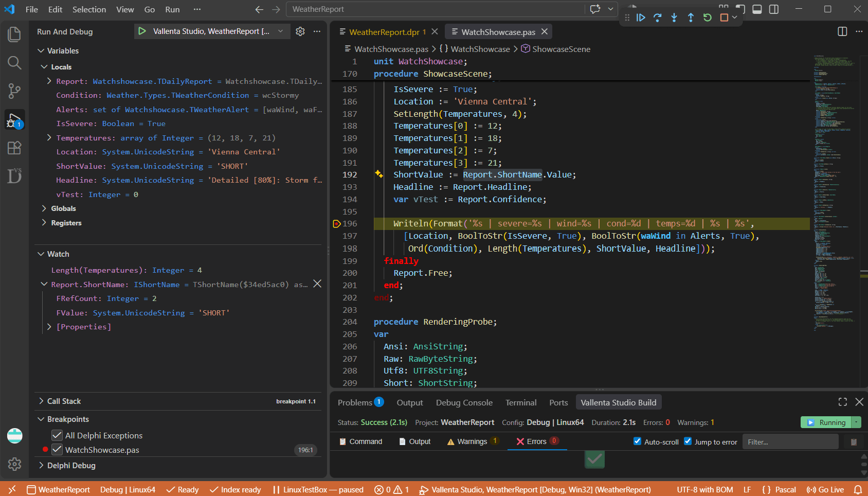Expand the Registers scope
The image size is (868, 496).
click(44, 223)
